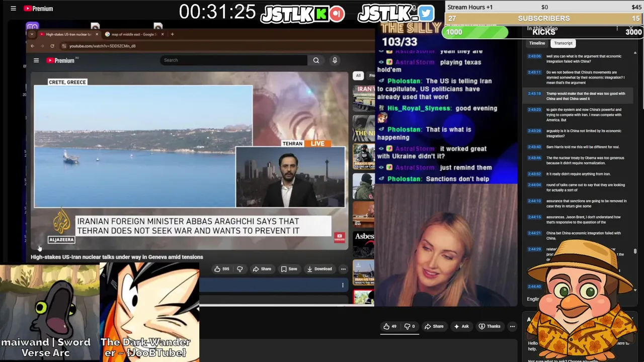
Task: Click chat message "Sanctions don't help"
Action: 457,179
